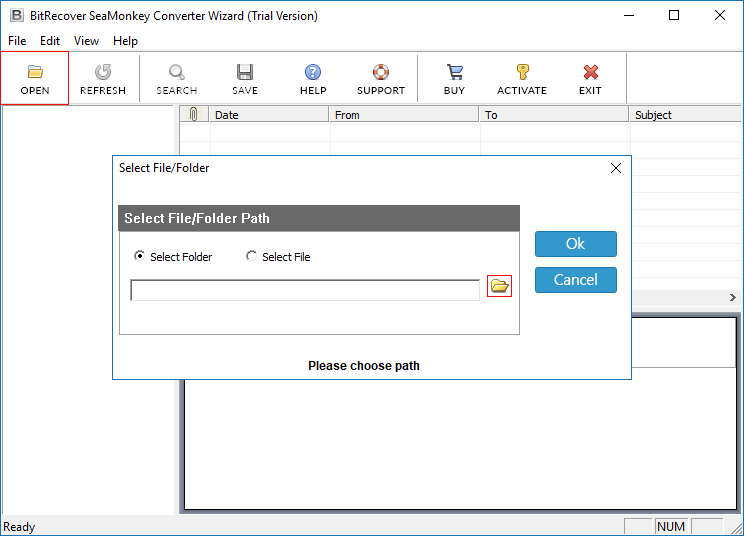This screenshot has width=744, height=536.
Task: Sort by the Subject column header
Action: 685,114
